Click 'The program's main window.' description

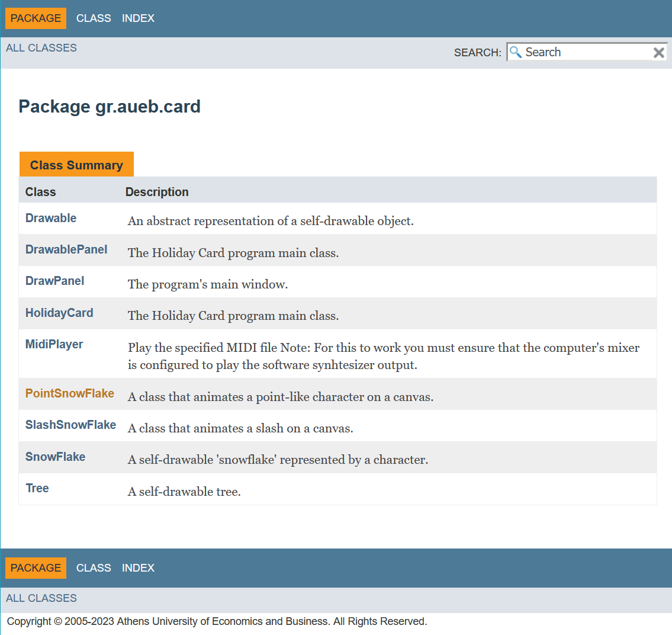pos(207,284)
